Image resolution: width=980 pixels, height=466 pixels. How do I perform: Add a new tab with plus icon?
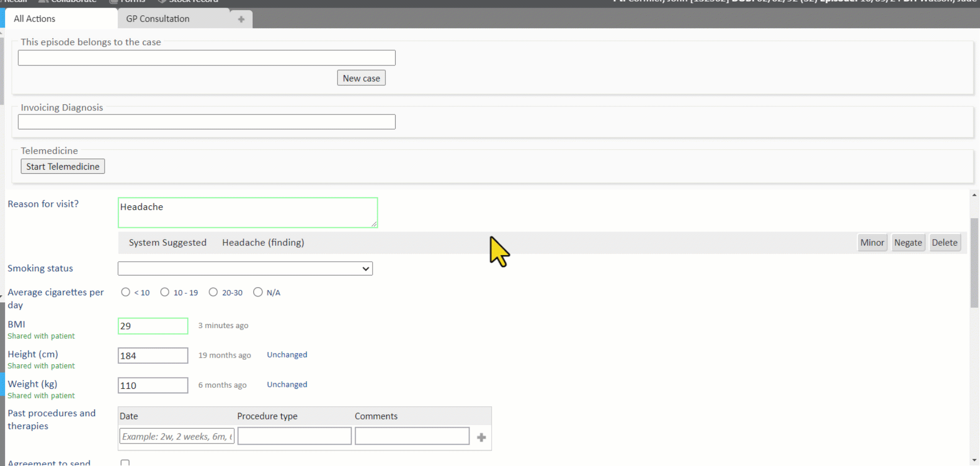[x=241, y=19]
